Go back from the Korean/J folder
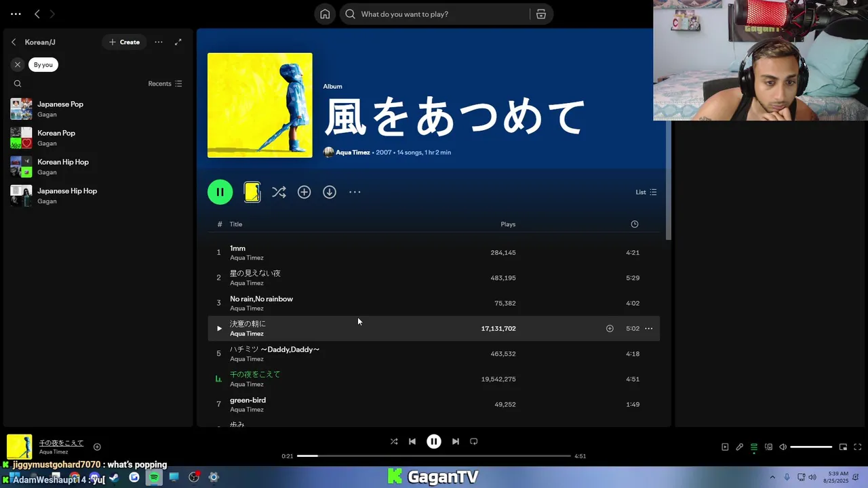868x488 pixels. pyautogui.click(x=14, y=42)
